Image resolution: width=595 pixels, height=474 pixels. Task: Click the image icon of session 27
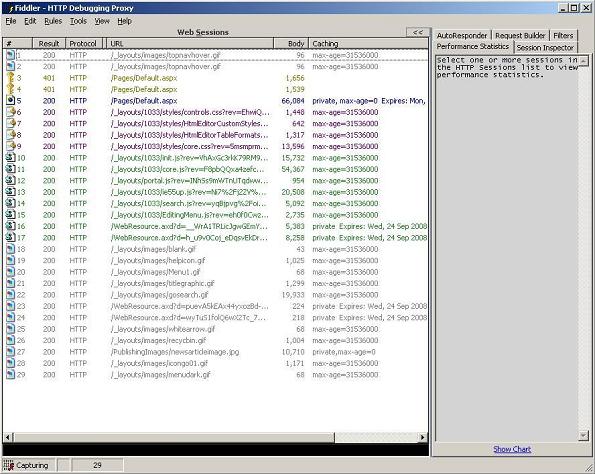(x=11, y=352)
